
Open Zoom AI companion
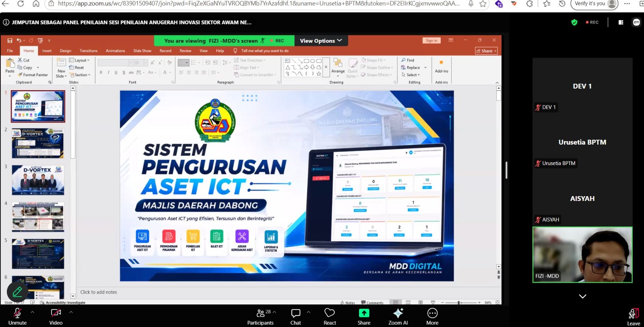398,317
